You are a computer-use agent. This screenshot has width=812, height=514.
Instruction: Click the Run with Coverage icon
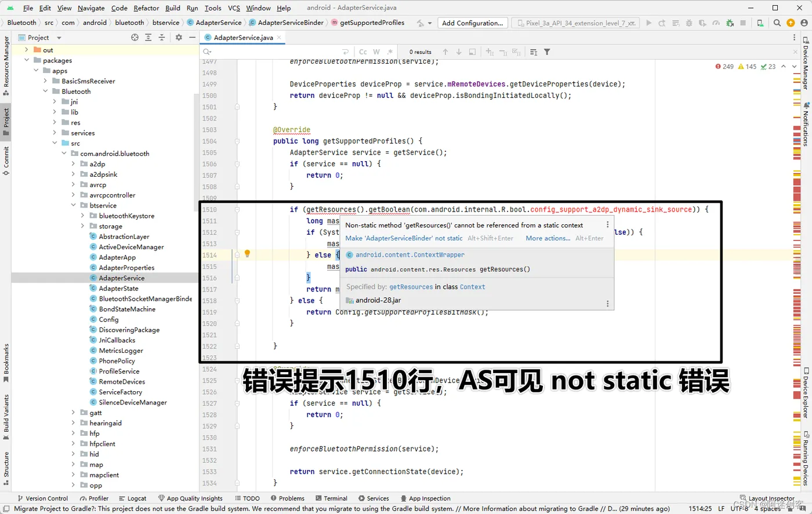tap(702, 23)
